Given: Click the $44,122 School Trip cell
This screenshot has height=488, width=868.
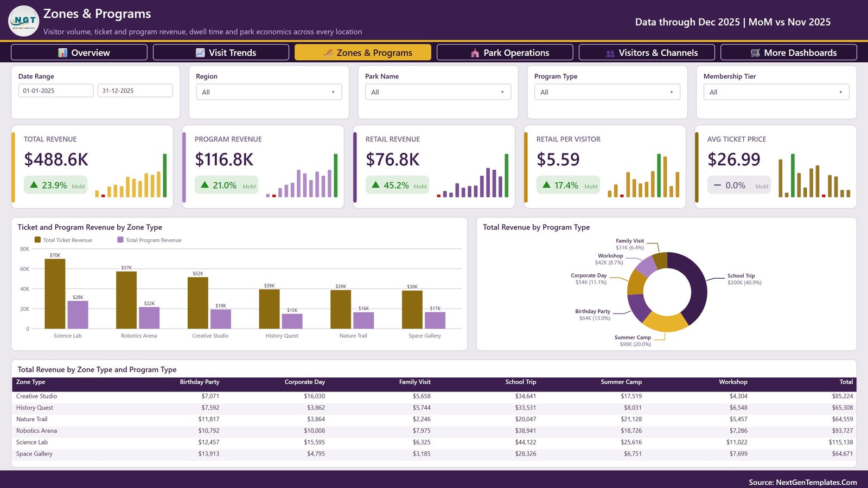Looking at the screenshot, I should pyautogui.click(x=526, y=442).
